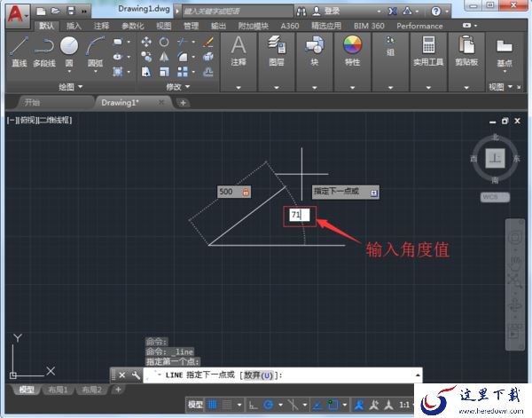532x418 pixels.
Task: Pick the Fillet tool icon
Action: coord(182,57)
